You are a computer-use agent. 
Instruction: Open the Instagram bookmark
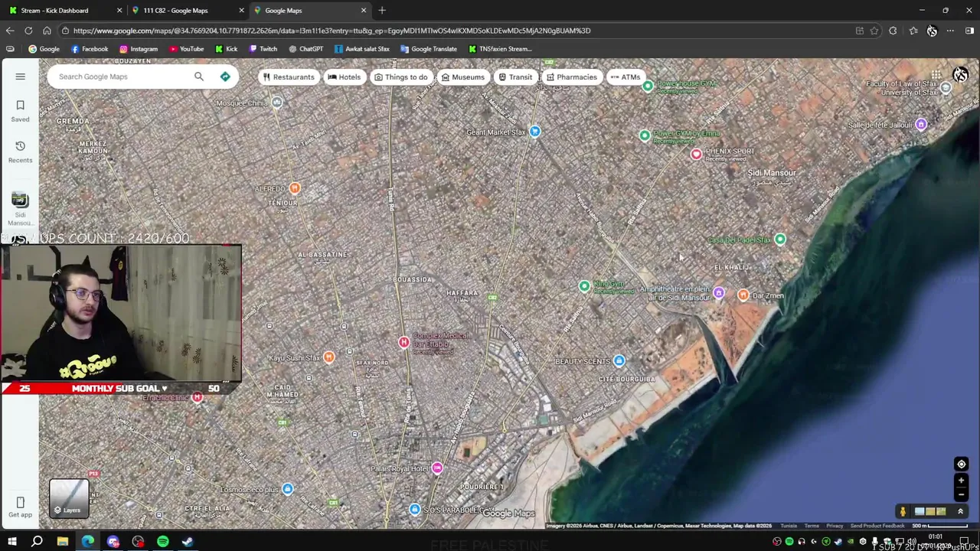139,49
